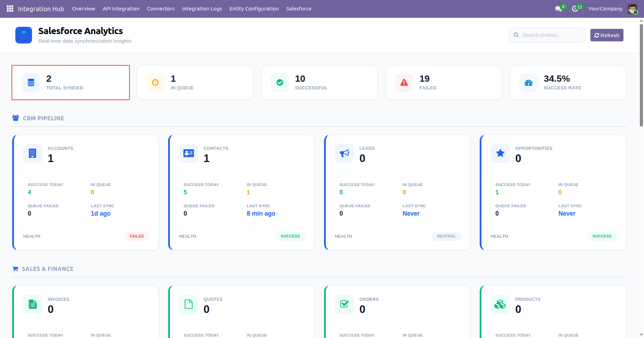Click the Success Rate gauge icon
This screenshot has height=338, width=644.
click(x=528, y=82)
